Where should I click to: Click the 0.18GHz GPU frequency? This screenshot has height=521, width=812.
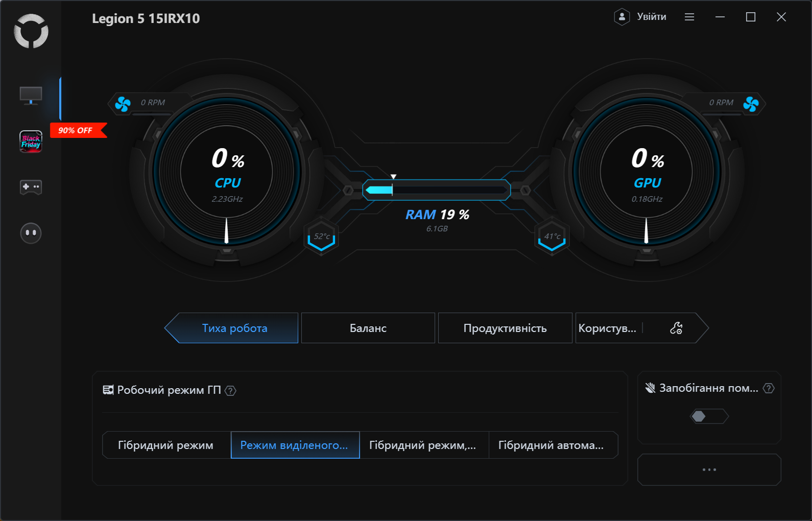pos(647,199)
